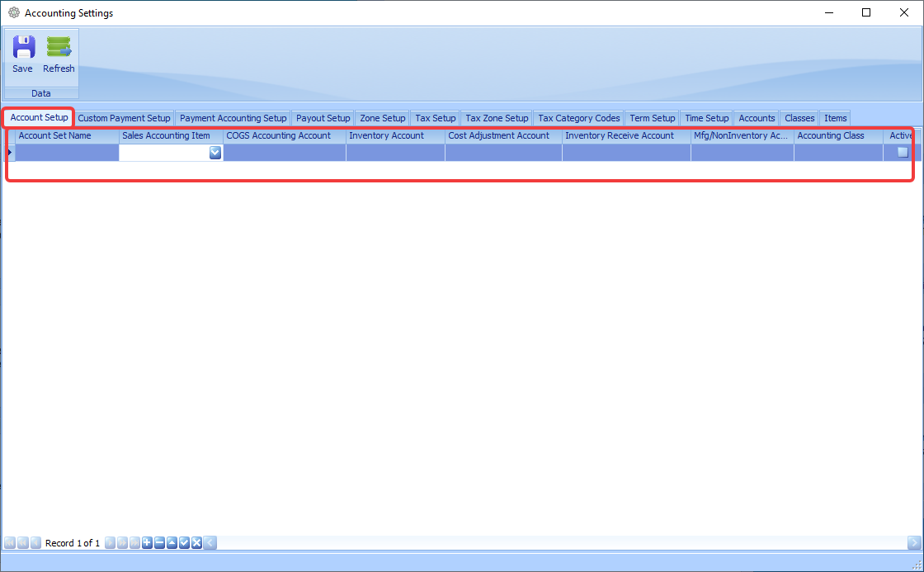This screenshot has height=572, width=924.
Task: Click the Account Set Name cell in row
Action: [x=67, y=153]
